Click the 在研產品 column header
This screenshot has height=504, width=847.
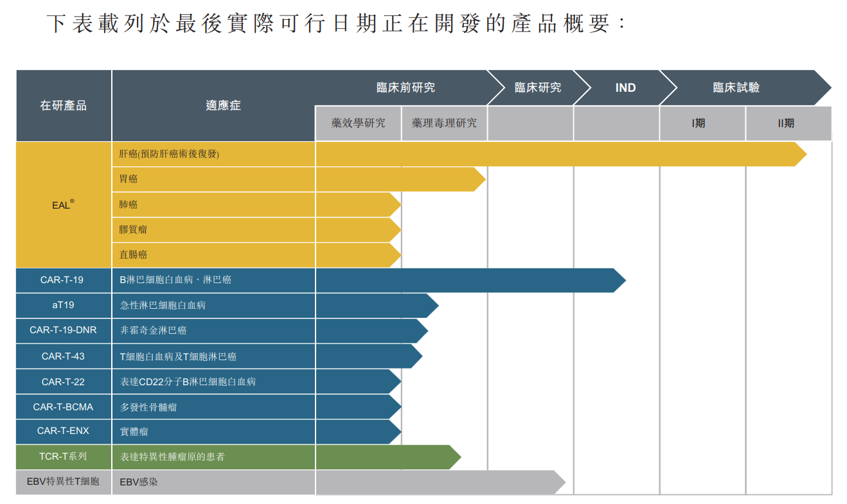pos(64,105)
